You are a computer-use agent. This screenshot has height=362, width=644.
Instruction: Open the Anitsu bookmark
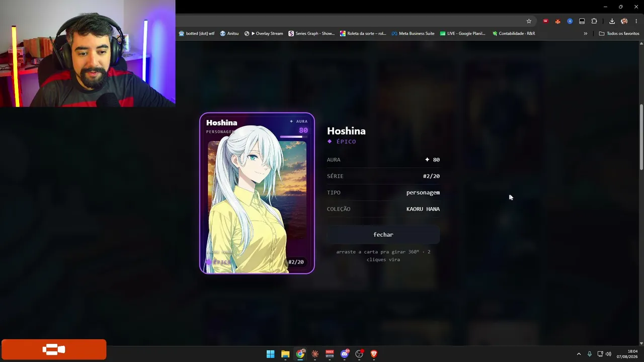229,34
